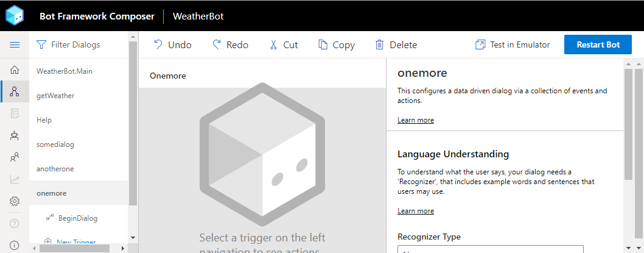Click the info about icon
Screen dimensions: 644x253
15,246
